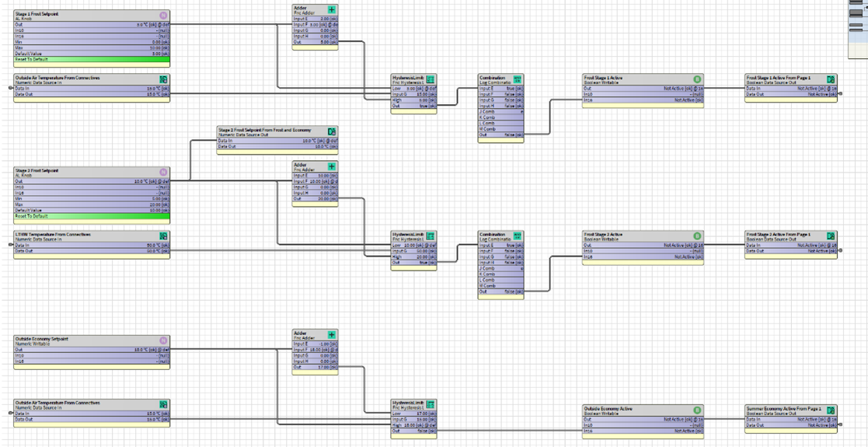The height and width of the screenshot is (447, 868).
Task: Click the icon on Frost Stage 2 Active From Page 1
Action: [831, 236]
